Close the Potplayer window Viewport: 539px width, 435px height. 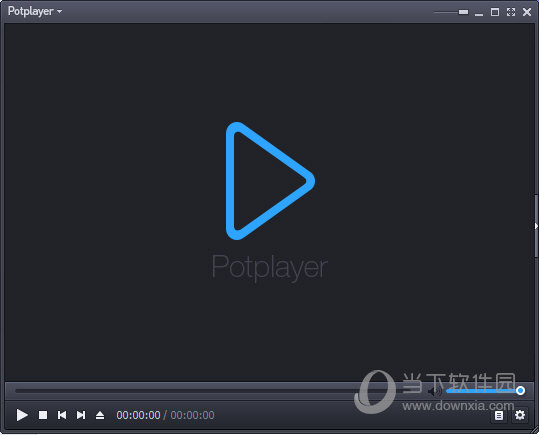527,12
